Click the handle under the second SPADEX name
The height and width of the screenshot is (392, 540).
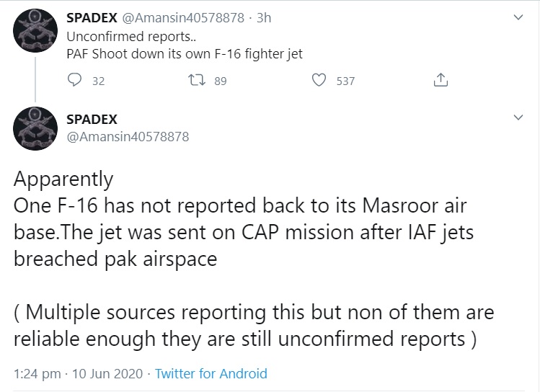(x=128, y=135)
